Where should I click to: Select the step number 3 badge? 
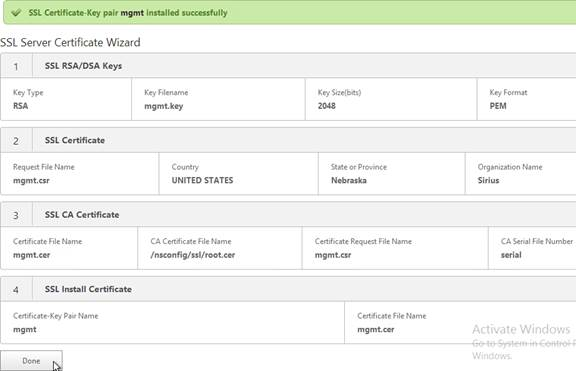[16, 215]
